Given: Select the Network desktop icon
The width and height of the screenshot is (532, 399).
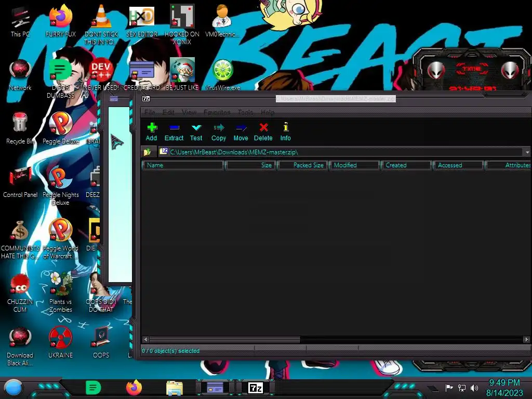Looking at the screenshot, I should [x=20, y=75].
